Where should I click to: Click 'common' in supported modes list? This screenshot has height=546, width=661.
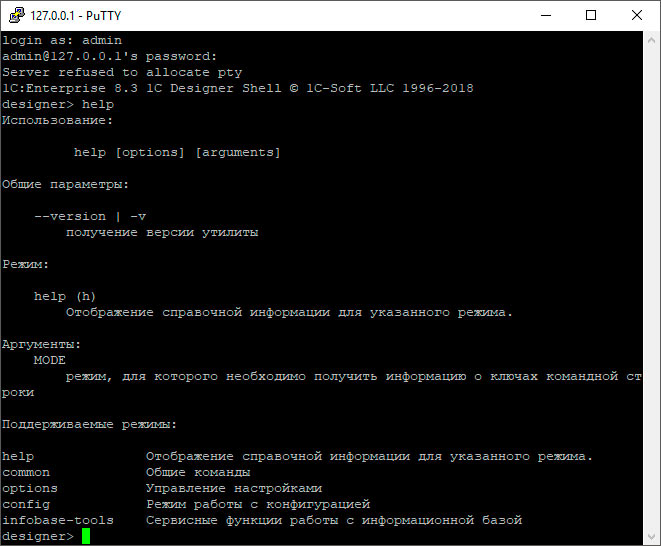[x=26, y=473]
